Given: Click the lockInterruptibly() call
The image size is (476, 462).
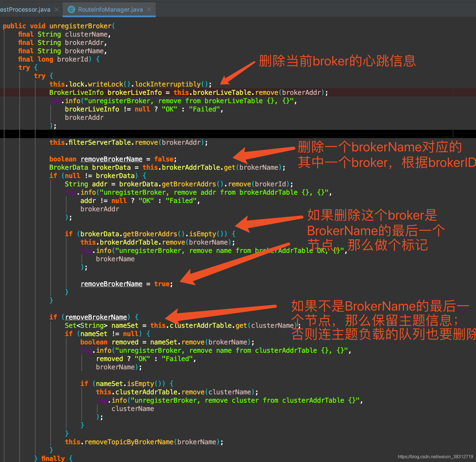Looking at the screenshot, I should tap(173, 84).
